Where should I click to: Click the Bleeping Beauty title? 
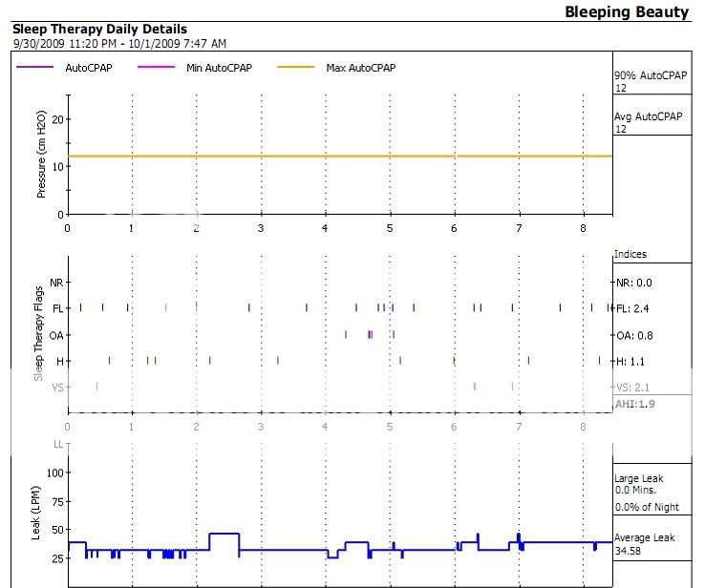point(626,12)
